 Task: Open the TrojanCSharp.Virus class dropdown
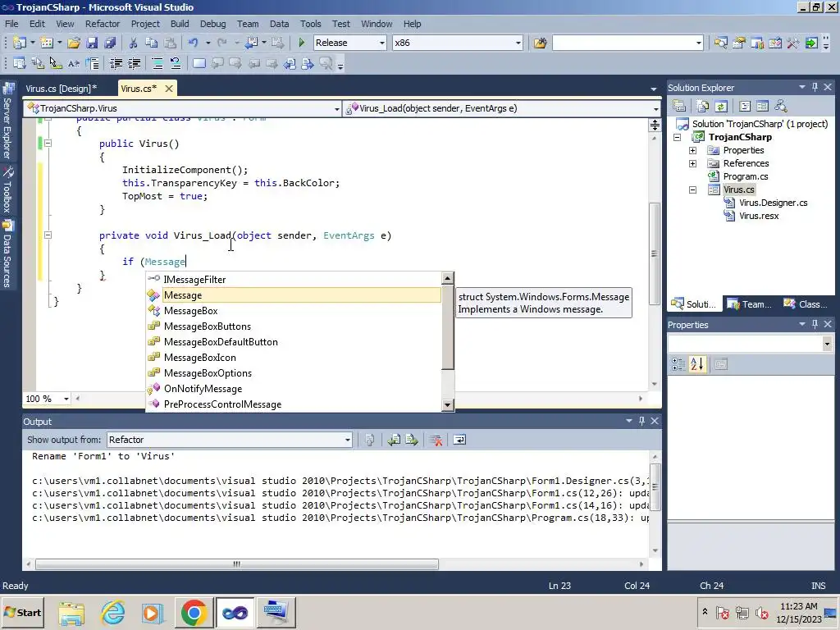pyautogui.click(x=337, y=109)
